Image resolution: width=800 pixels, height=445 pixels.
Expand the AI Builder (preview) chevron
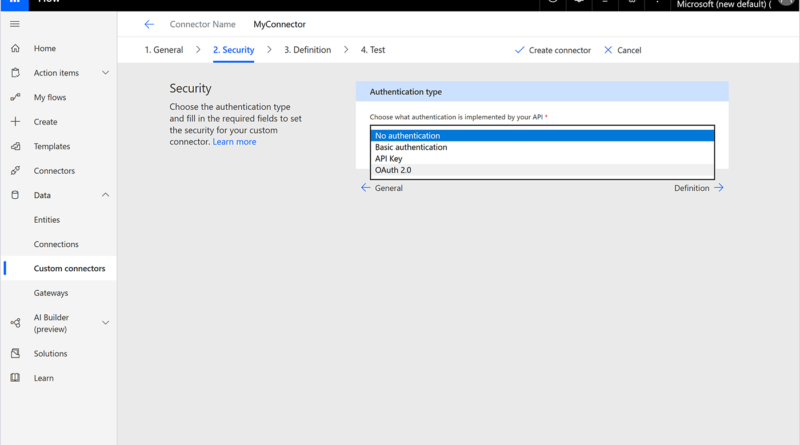pos(106,323)
